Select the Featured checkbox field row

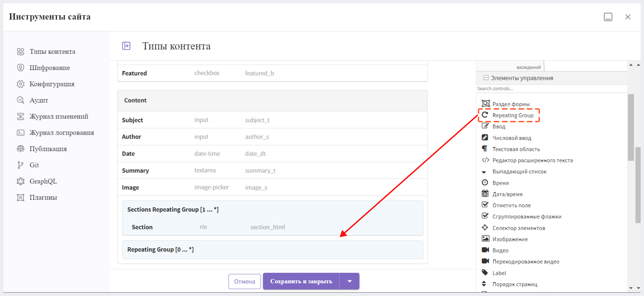pyautogui.click(x=272, y=73)
